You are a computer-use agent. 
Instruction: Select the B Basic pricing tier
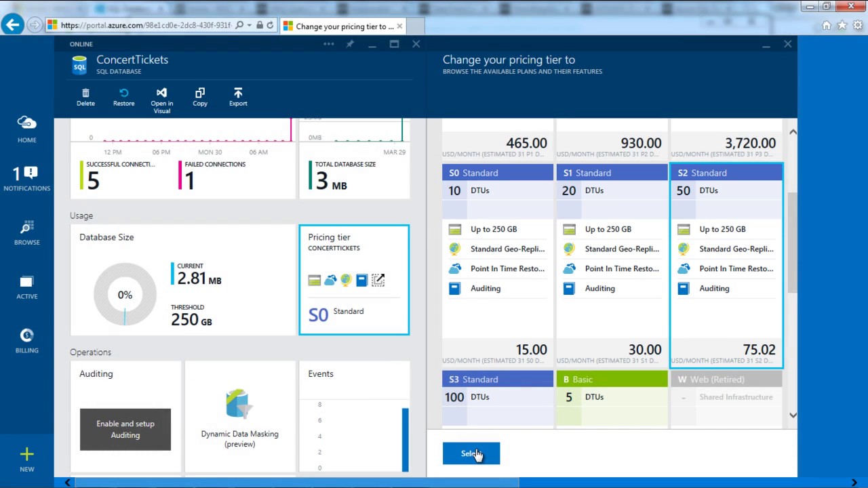612,399
